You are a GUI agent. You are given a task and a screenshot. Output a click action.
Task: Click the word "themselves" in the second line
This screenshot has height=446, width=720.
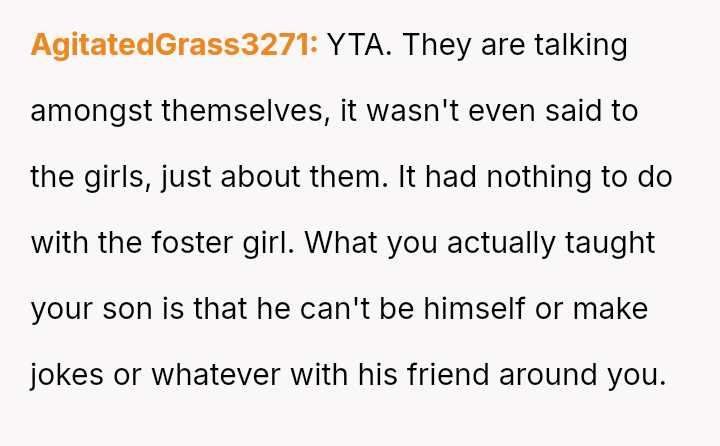[243, 111]
